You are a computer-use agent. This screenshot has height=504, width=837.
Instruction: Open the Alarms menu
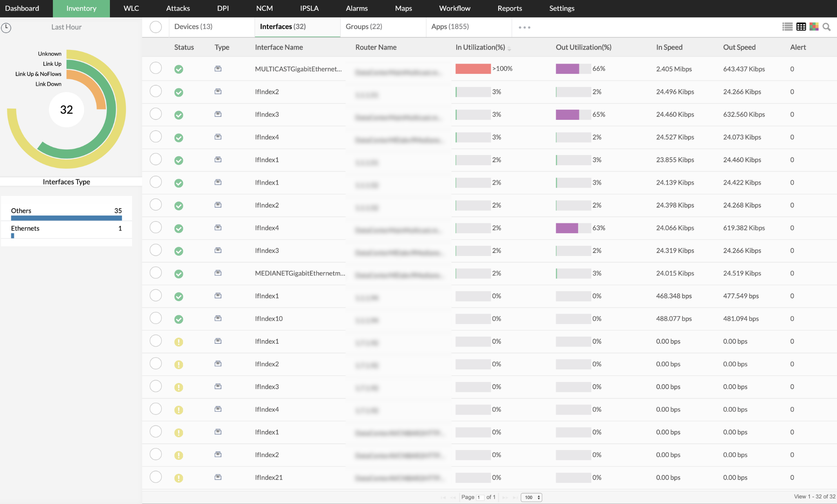pos(356,8)
